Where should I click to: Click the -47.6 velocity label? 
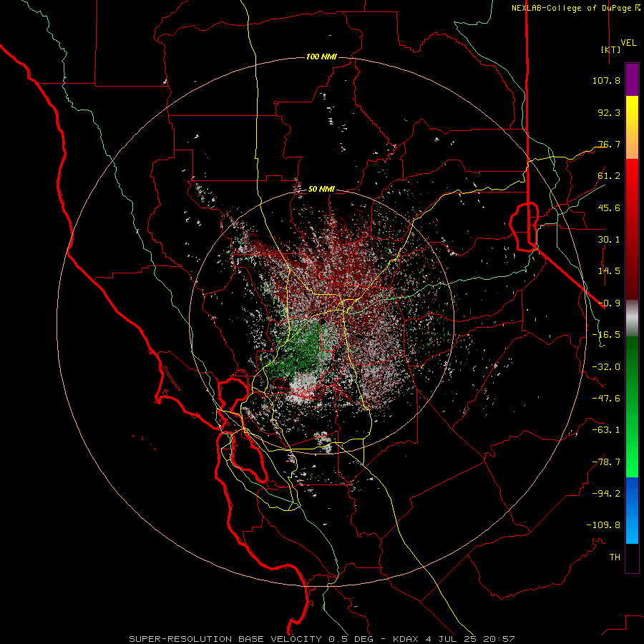606,399
